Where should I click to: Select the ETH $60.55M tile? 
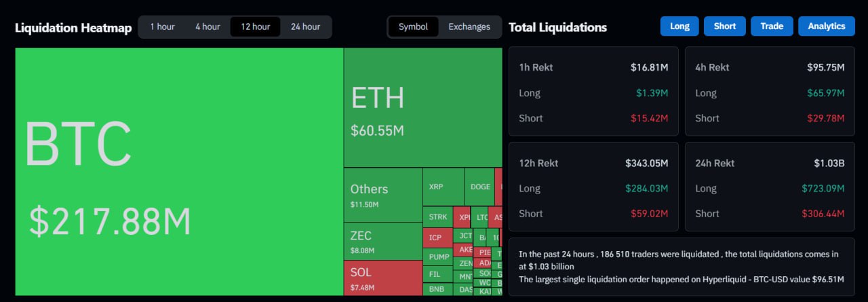tap(422, 107)
